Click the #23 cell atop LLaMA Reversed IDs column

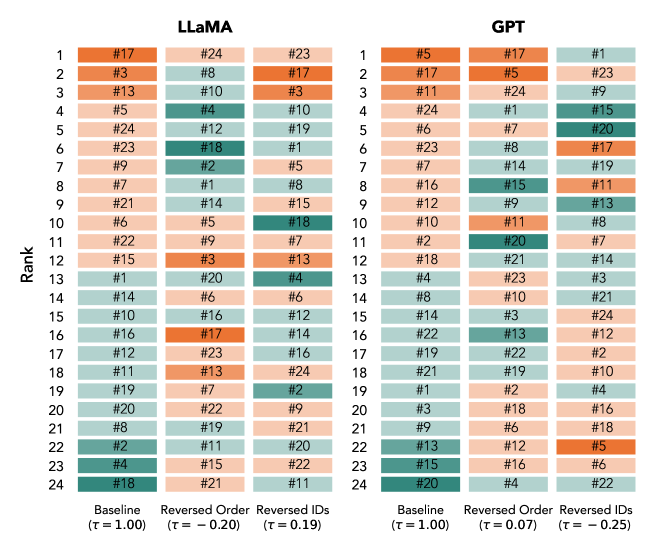click(292, 54)
